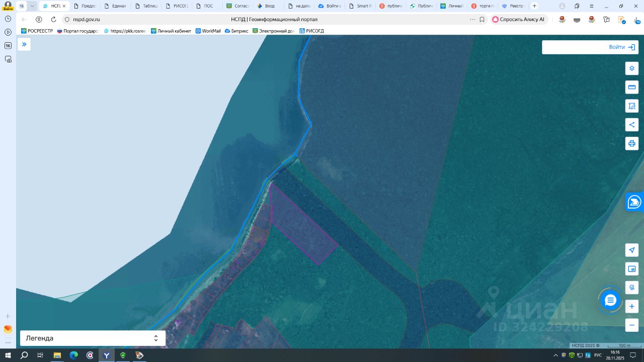644x362 pixels.
Task: Expand the left sidebar with double chevron
Action: click(x=24, y=44)
